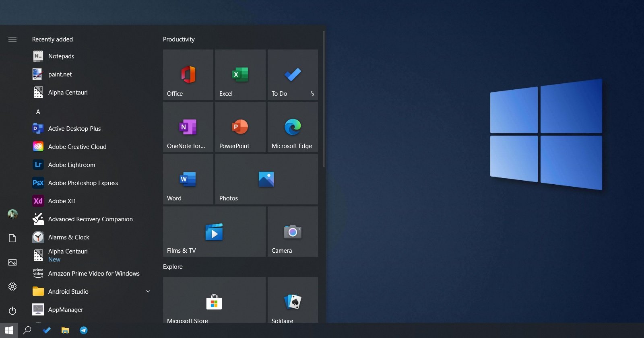This screenshot has height=338, width=644.
Task: Open the Office tile
Action: 188,74
